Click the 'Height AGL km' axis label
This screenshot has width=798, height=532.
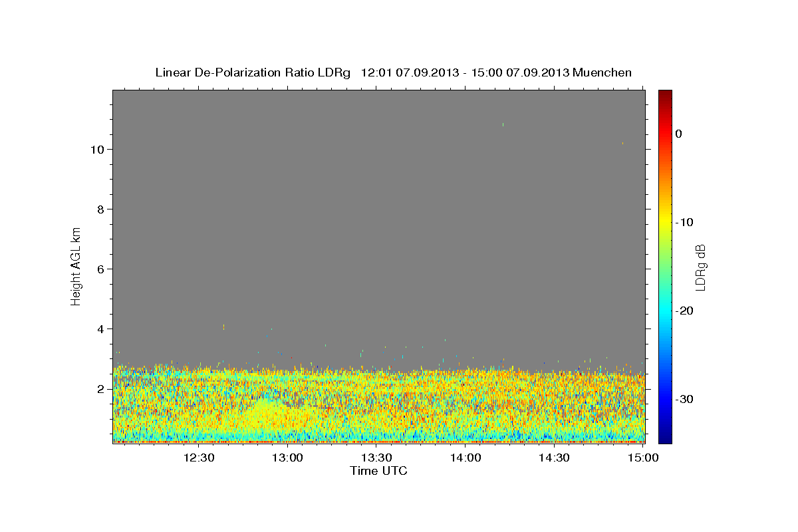[76, 265]
